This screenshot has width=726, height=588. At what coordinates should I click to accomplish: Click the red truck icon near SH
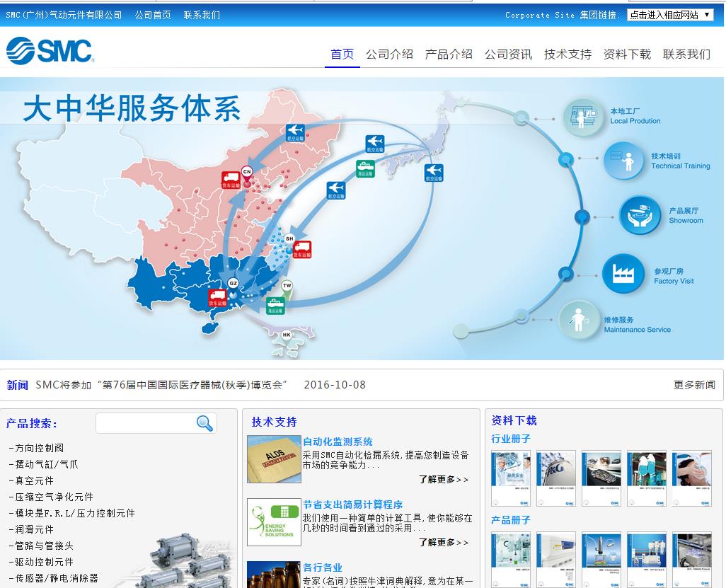[302, 250]
